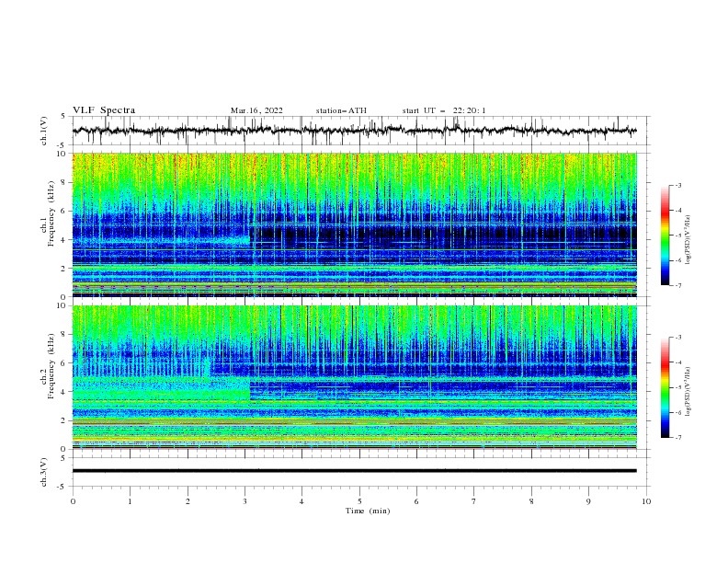Viewport: 728px width, 563px height.
Task: Click the 8 kHz tick label of ch.1
Action: click(65, 182)
